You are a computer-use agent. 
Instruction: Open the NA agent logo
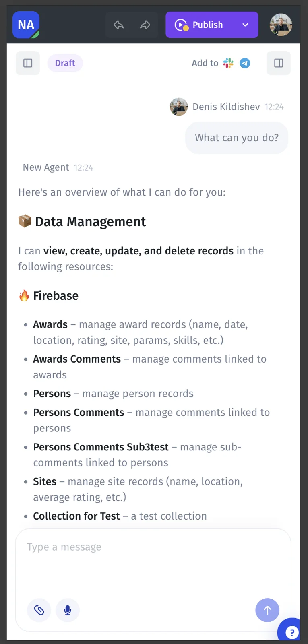(26, 25)
